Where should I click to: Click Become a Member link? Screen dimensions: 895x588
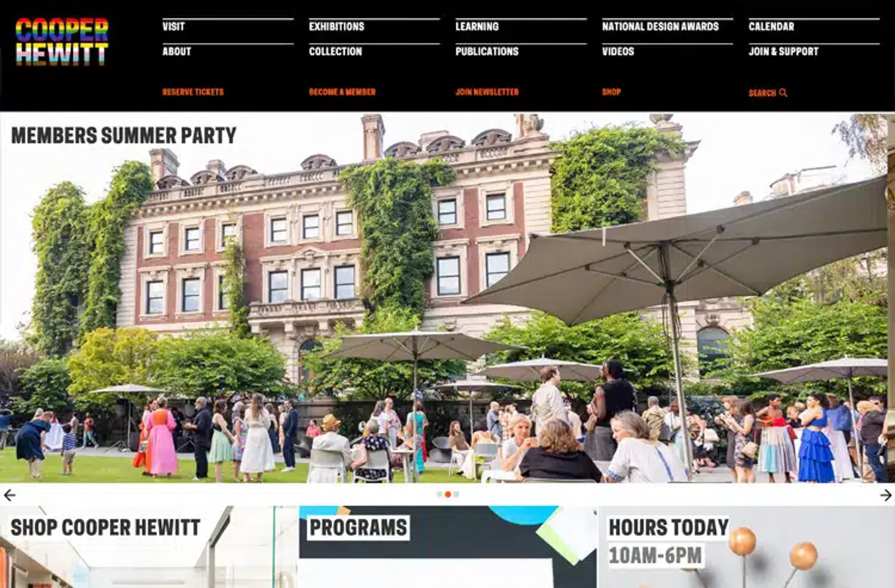click(342, 92)
